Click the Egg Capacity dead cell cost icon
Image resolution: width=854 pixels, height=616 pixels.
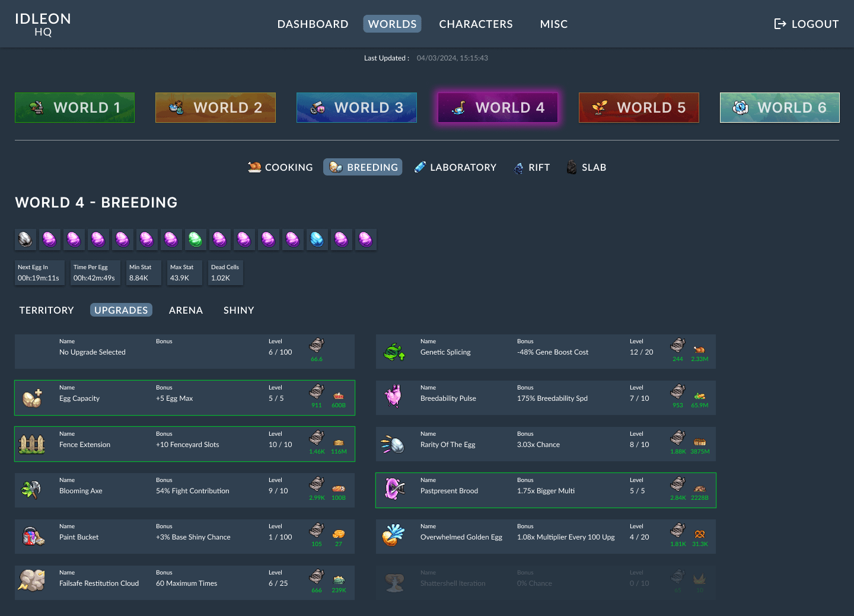coord(317,391)
